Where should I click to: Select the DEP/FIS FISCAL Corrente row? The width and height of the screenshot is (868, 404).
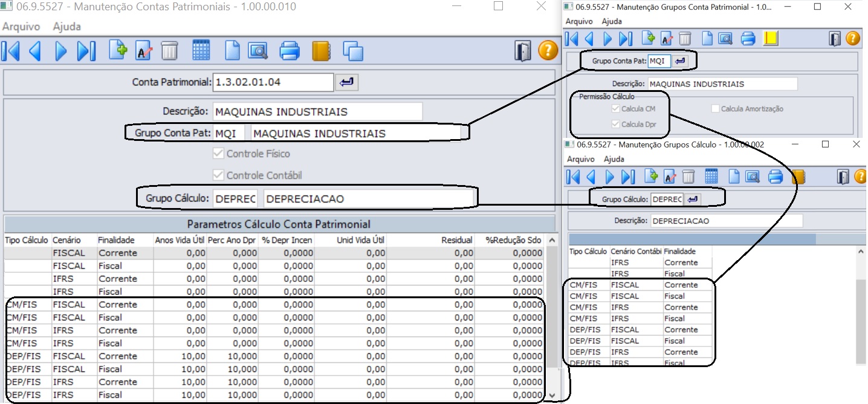(121, 356)
